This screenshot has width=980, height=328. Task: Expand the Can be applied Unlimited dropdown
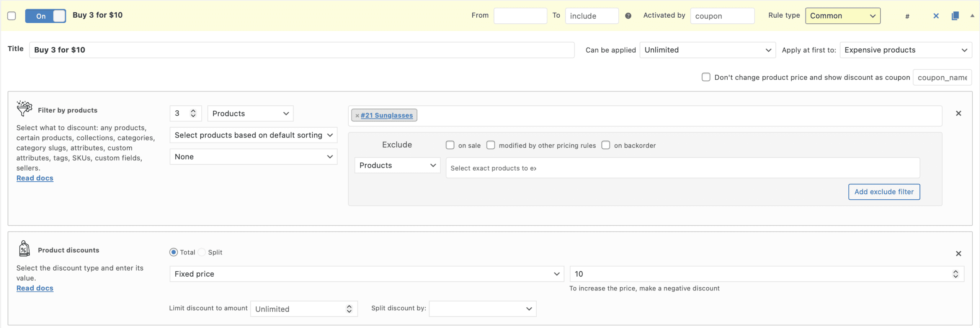point(707,50)
